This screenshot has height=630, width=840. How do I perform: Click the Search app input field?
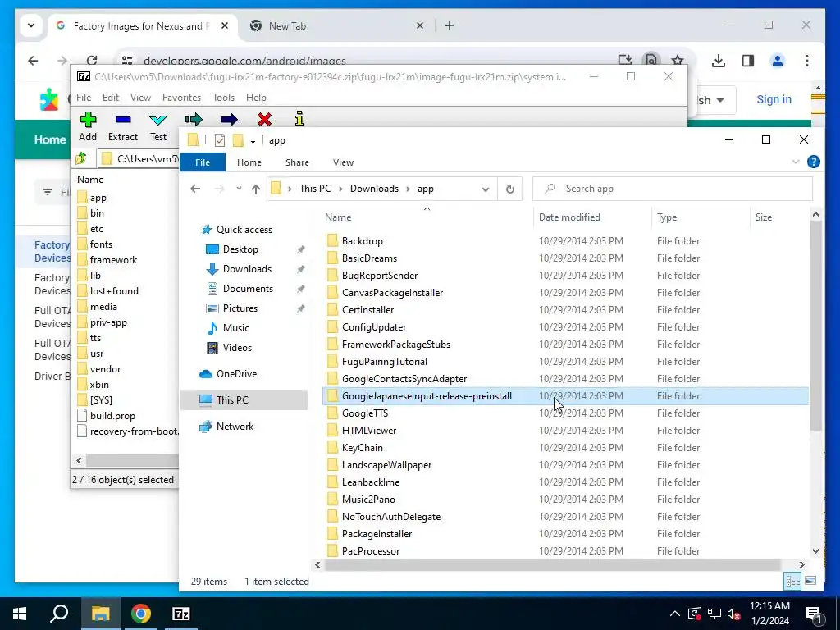click(672, 189)
